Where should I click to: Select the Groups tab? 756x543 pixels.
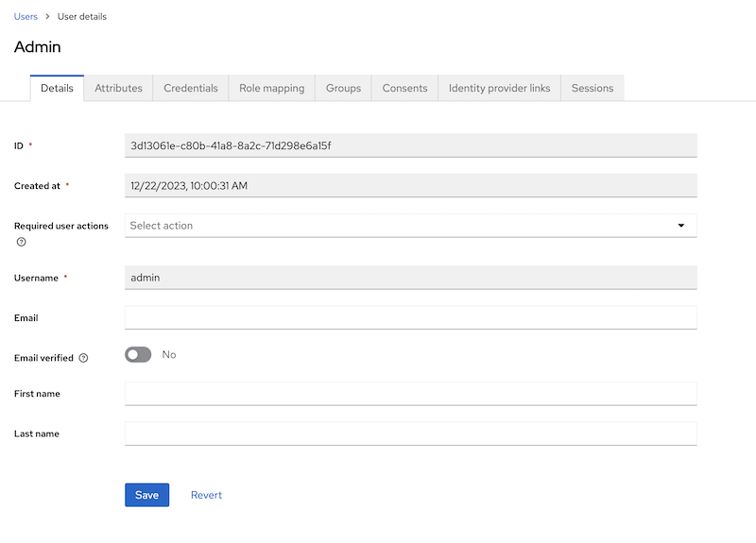tap(343, 88)
